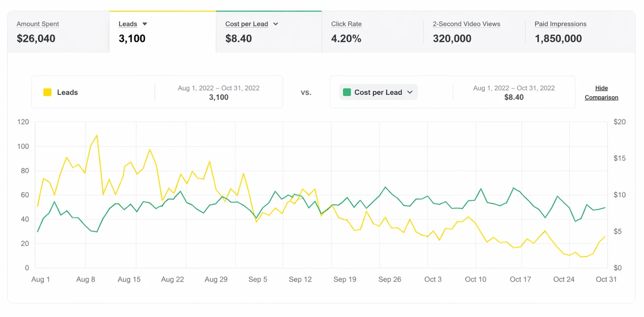Click the yellow Leads legend swatch
Image resolution: width=644 pixels, height=317 pixels.
pos(47,92)
